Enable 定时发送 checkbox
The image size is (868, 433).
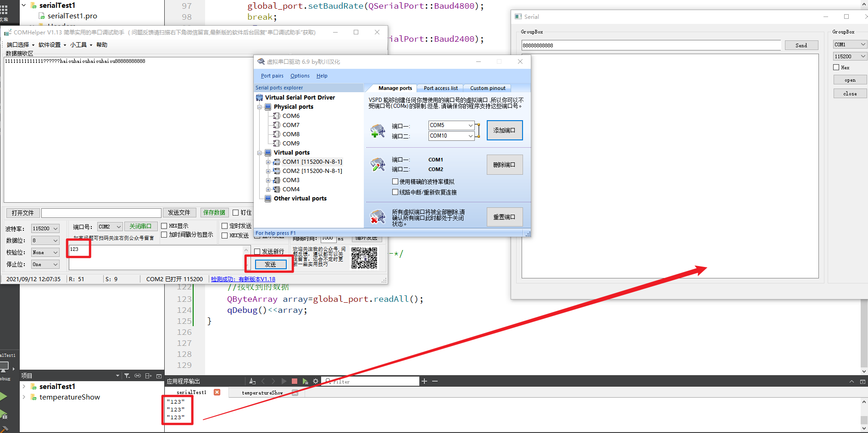(x=225, y=226)
